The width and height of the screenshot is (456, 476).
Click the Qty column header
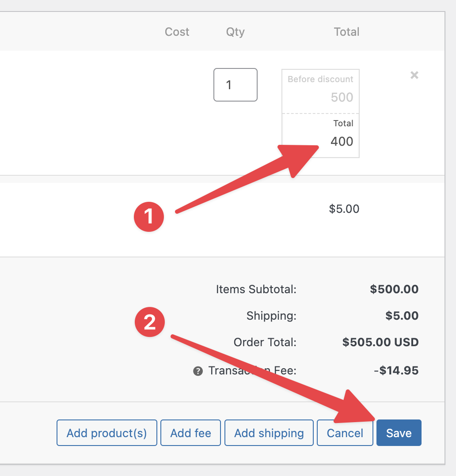click(235, 32)
